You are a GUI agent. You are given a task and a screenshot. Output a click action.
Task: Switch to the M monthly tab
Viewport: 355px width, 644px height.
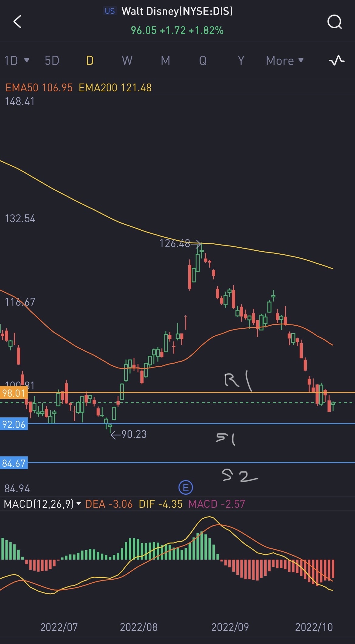(x=165, y=61)
